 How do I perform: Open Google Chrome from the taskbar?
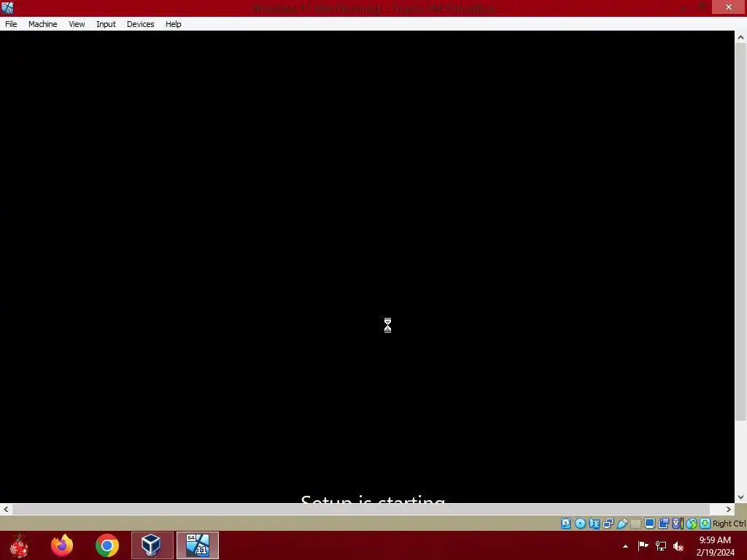107,545
